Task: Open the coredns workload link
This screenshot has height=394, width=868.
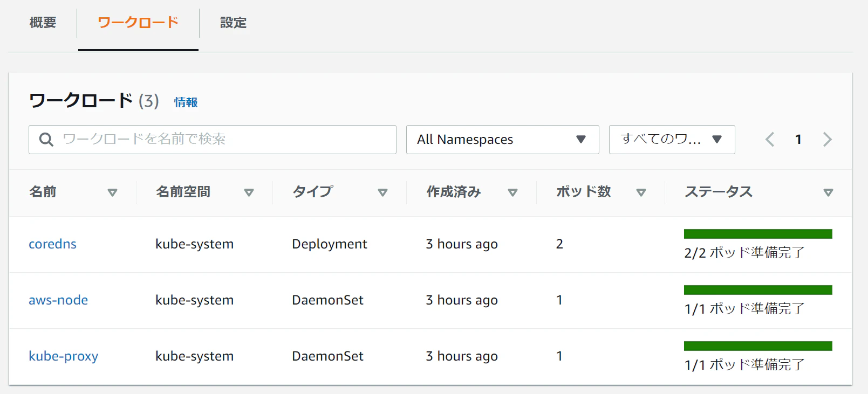Action: point(52,244)
